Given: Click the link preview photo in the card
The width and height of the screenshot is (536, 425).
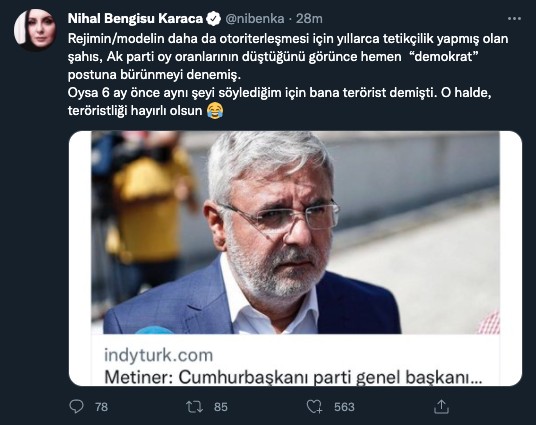Looking at the screenshot, I should pyautogui.click(x=295, y=232).
